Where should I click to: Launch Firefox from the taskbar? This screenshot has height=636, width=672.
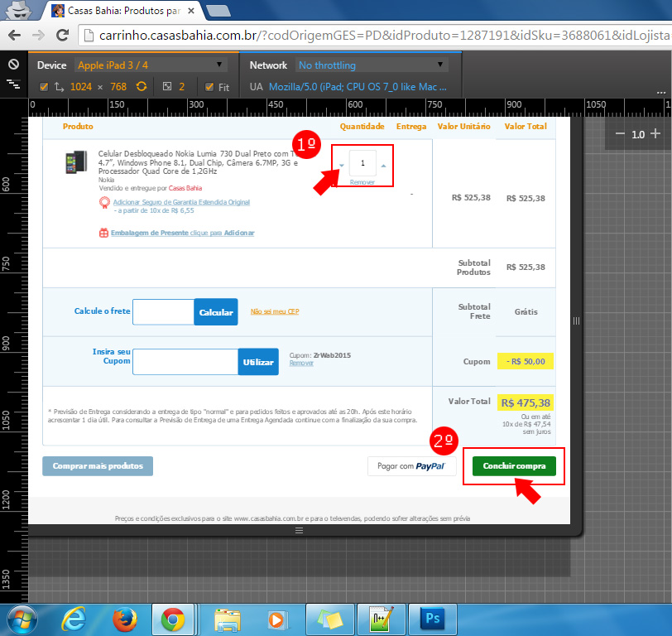click(x=125, y=619)
